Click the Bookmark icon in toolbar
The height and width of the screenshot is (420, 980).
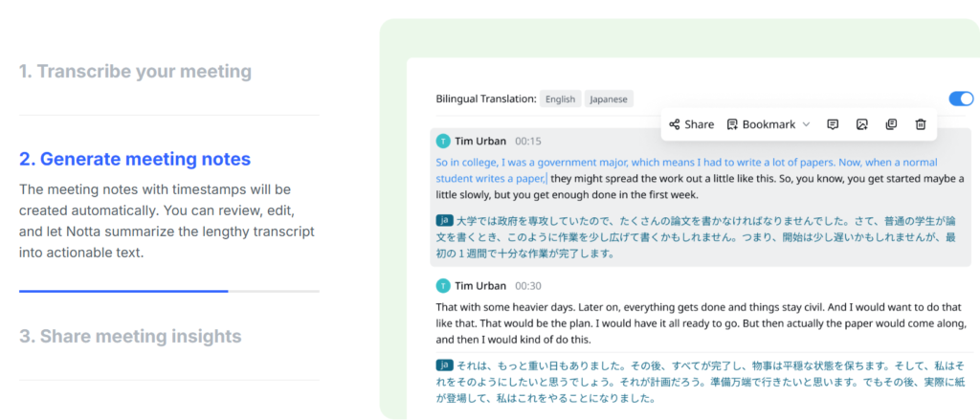(x=732, y=124)
